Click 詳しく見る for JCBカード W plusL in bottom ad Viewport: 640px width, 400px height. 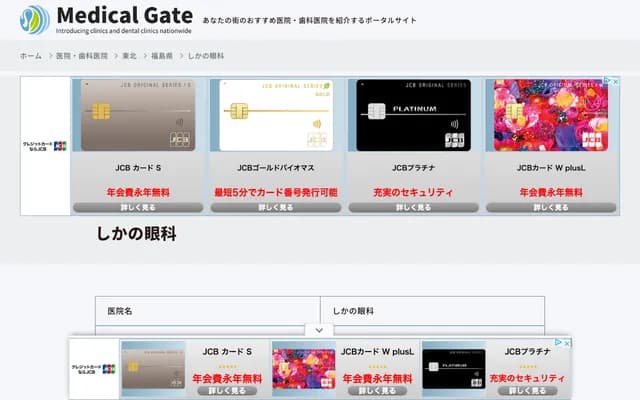coord(378,391)
